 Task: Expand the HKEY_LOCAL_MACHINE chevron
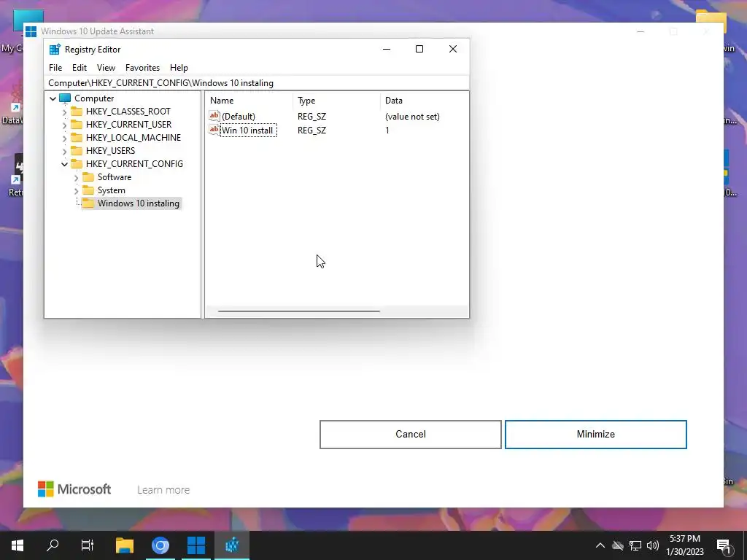coord(64,138)
